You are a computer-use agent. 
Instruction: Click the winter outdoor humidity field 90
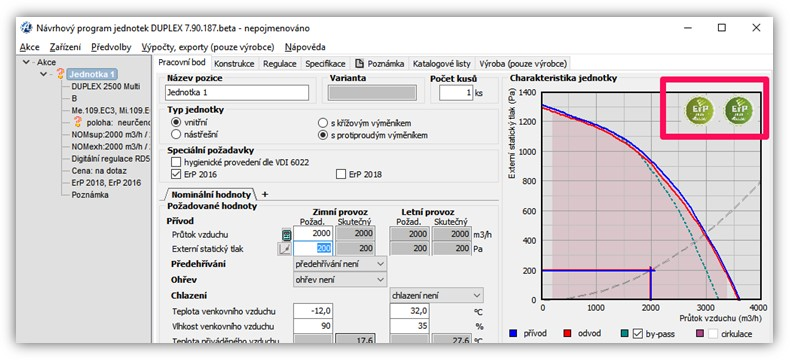(313, 326)
